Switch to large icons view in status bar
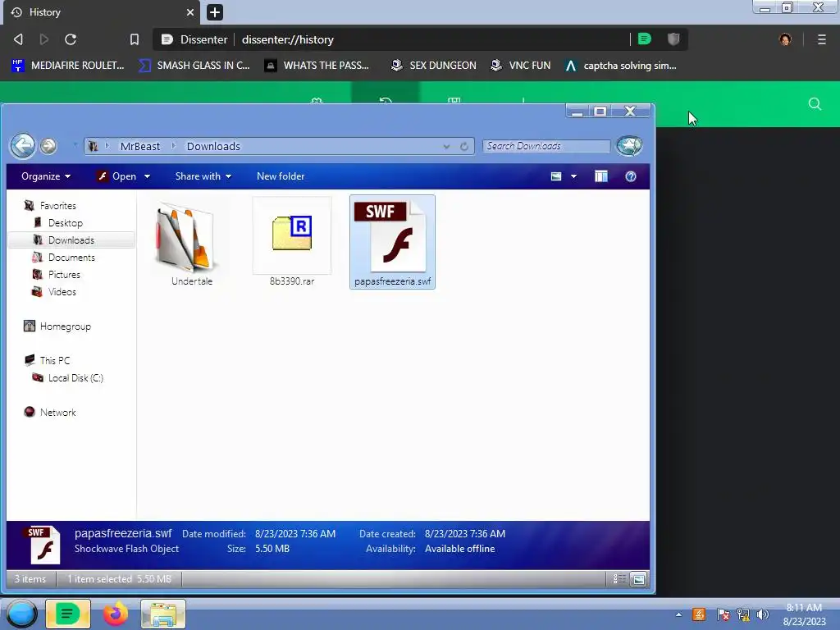This screenshot has height=630, width=840. tap(638, 579)
